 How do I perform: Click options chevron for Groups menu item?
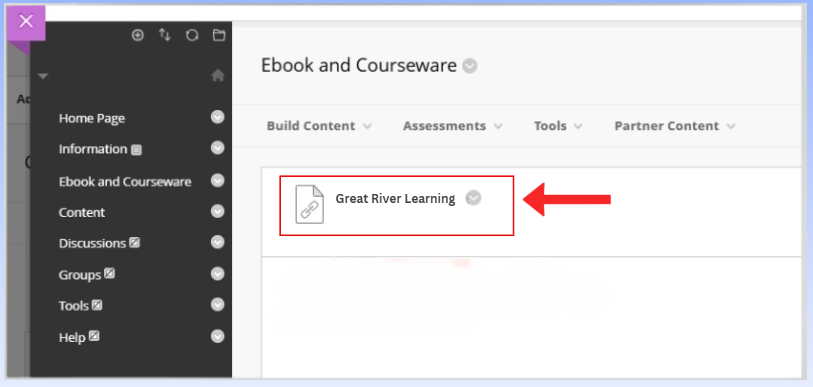point(218,274)
